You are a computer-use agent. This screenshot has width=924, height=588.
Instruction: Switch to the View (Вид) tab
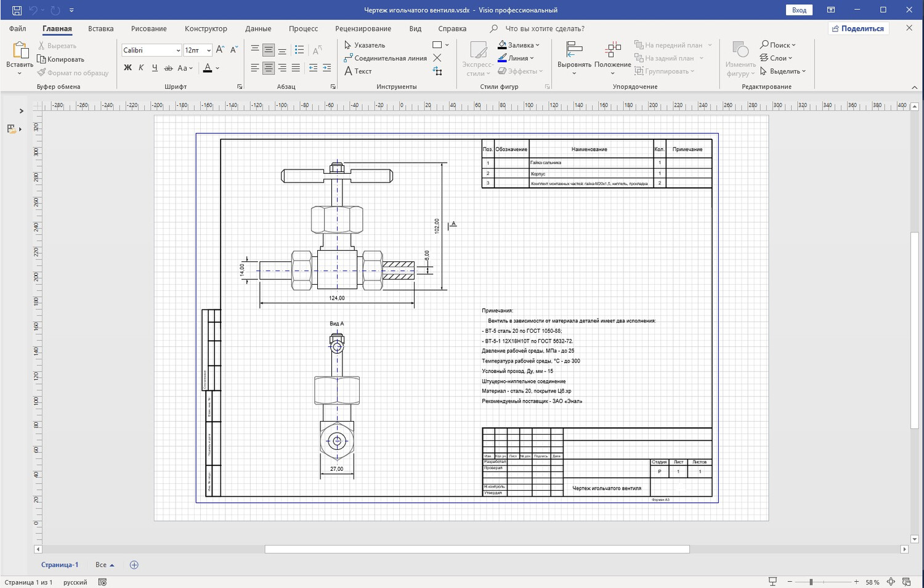[415, 28]
